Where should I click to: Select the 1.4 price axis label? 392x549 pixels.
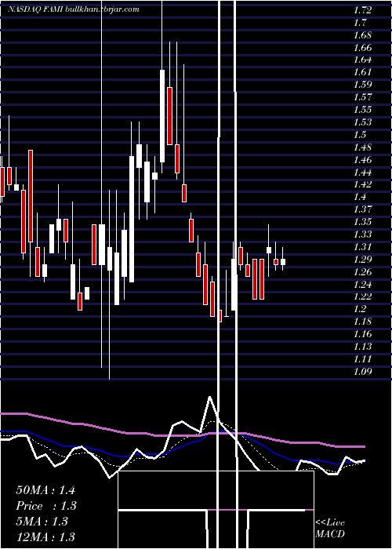[x=360, y=197]
